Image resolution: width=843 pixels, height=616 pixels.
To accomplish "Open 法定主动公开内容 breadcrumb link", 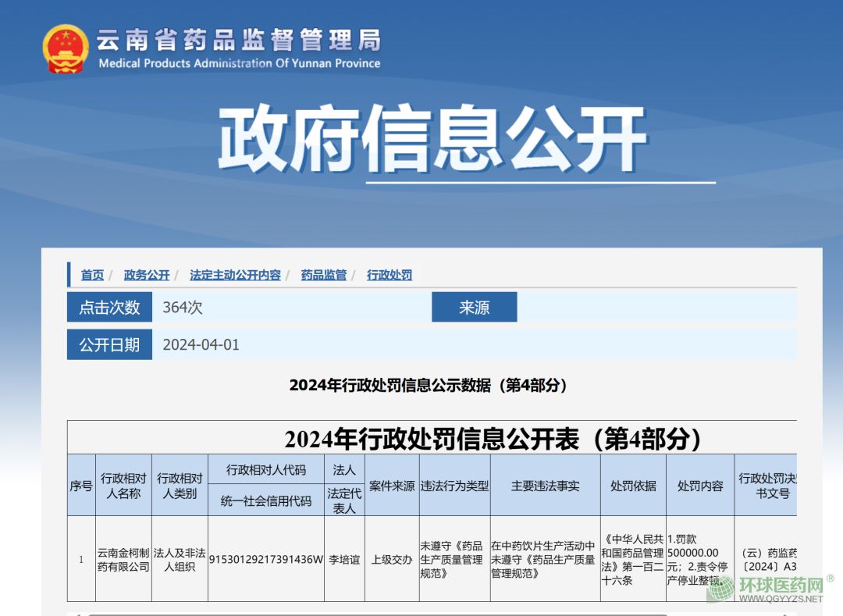I will [235, 275].
